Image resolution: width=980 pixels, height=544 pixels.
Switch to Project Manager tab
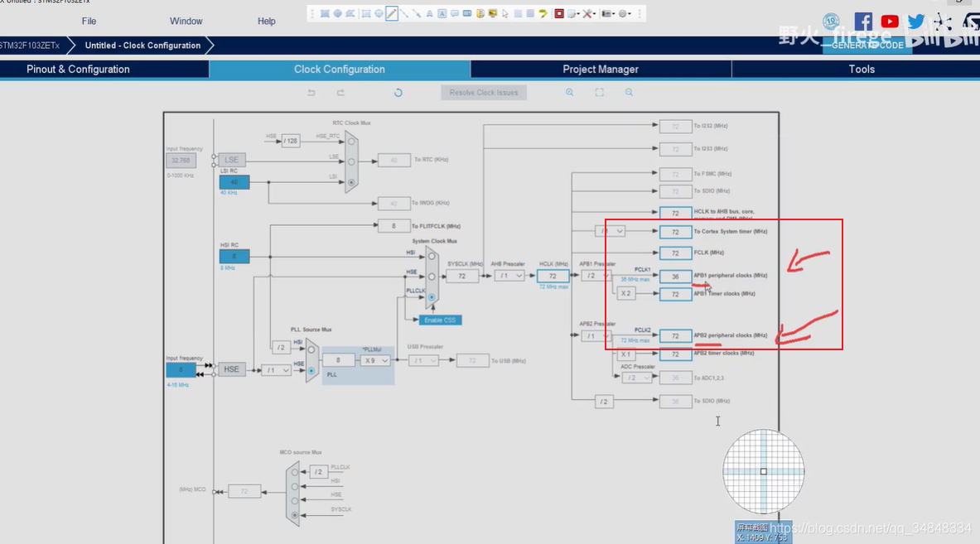(x=601, y=70)
